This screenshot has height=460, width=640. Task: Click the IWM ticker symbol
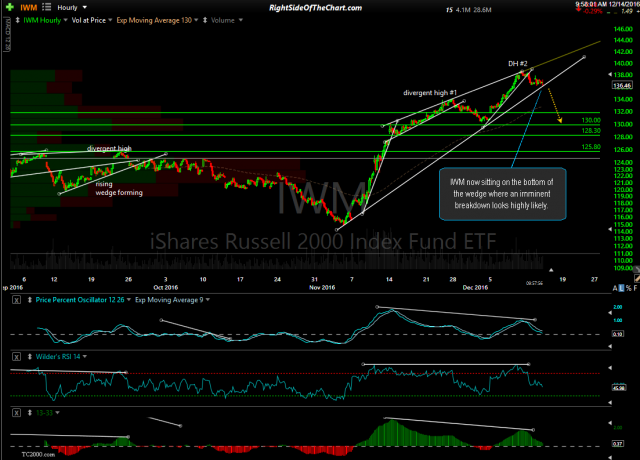click(x=29, y=7)
